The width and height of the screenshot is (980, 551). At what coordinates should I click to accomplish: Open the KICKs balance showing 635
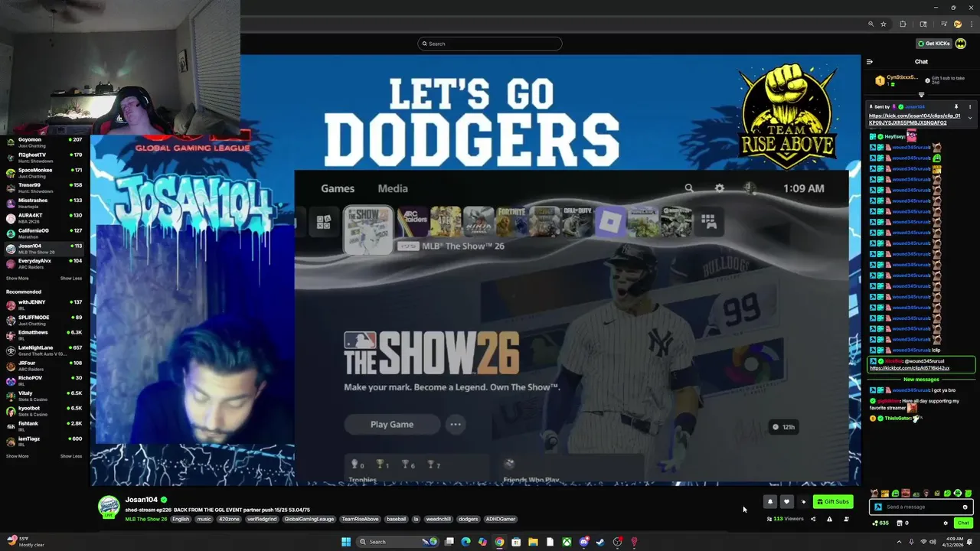(881, 523)
